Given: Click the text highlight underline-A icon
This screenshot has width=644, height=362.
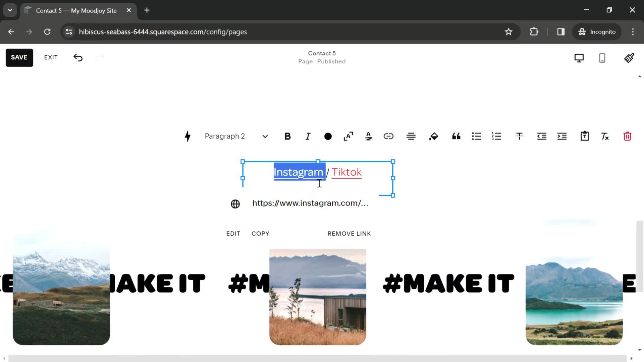Looking at the screenshot, I should click(x=368, y=136).
